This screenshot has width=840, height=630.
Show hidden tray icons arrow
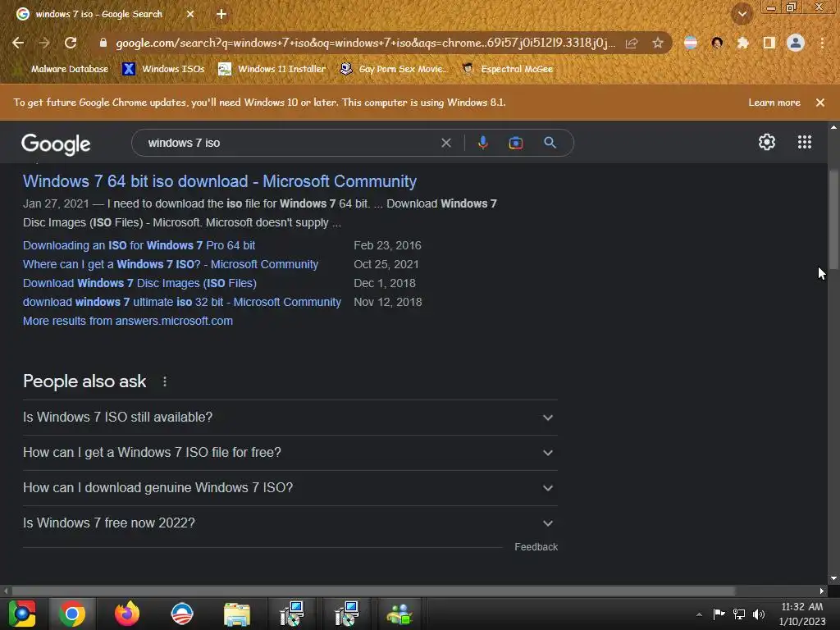pos(699,614)
